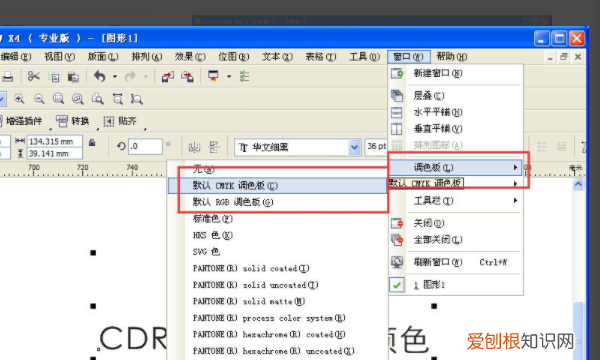Open the 视图 menu
Screen dimensions: 600x360
[59, 57]
